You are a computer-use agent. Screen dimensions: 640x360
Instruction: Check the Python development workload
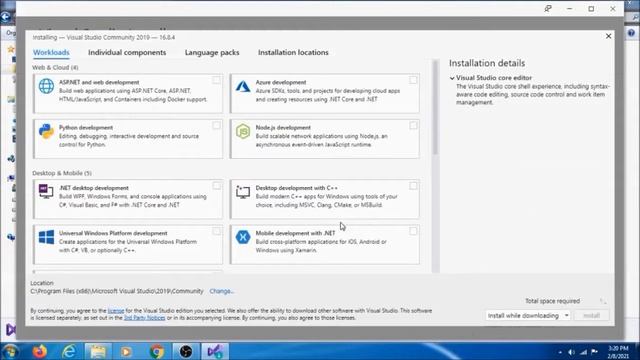point(216,125)
